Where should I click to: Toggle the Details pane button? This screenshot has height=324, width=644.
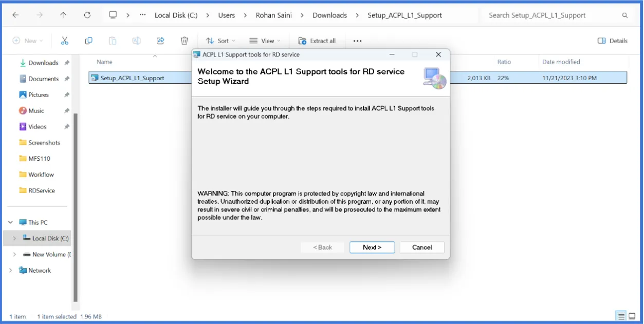click(x=613, y=41)
